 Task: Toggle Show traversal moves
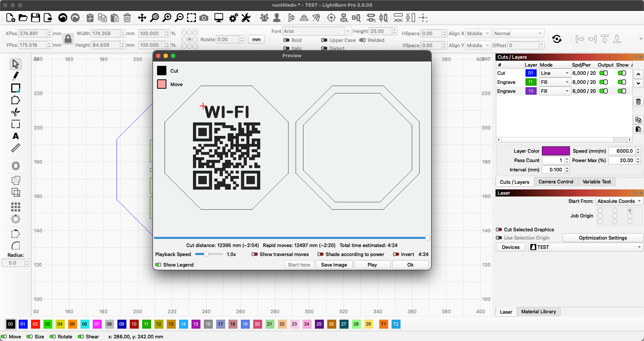[x=255, y=255]
